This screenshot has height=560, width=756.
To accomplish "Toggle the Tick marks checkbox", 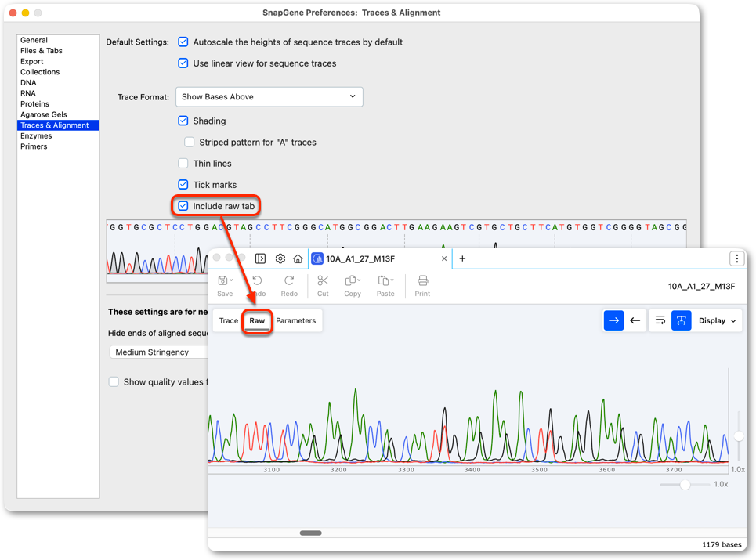I will point(183,185).
